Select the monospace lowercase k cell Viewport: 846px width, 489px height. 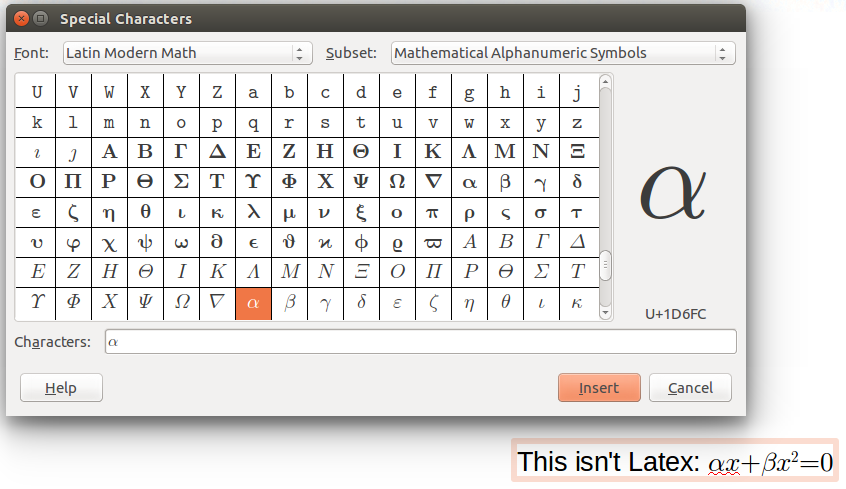click(x=37, y=123)
